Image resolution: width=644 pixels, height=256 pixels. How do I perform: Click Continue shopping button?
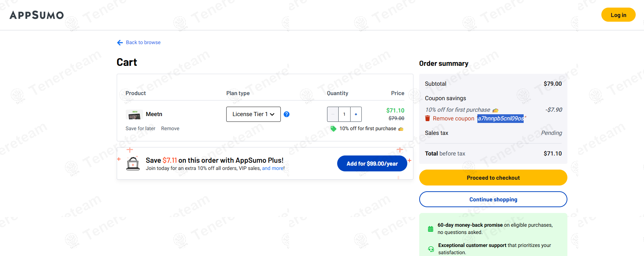493,199
